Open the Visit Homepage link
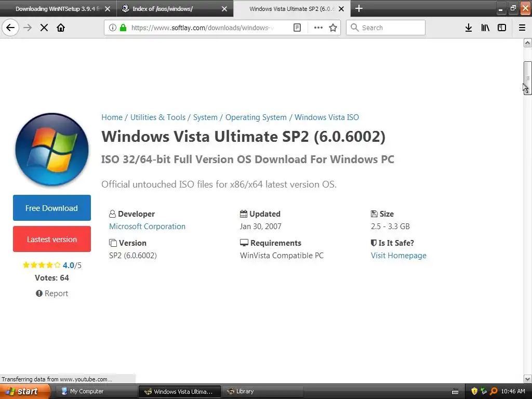This screenshot has width=532, height=399. click(398, 256)
